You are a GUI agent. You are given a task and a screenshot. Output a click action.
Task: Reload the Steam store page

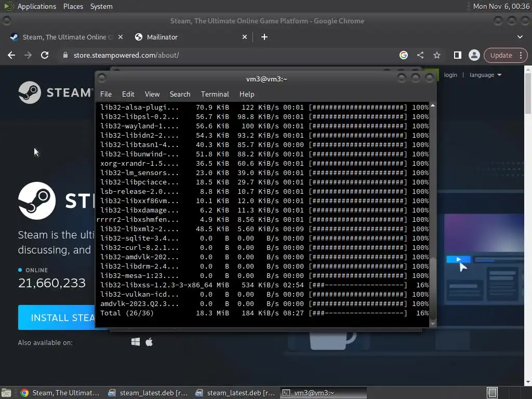(x=45, y=55)
